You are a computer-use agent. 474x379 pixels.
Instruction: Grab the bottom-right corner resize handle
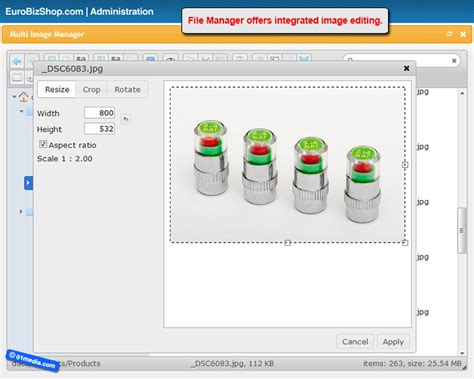point(405,243)
